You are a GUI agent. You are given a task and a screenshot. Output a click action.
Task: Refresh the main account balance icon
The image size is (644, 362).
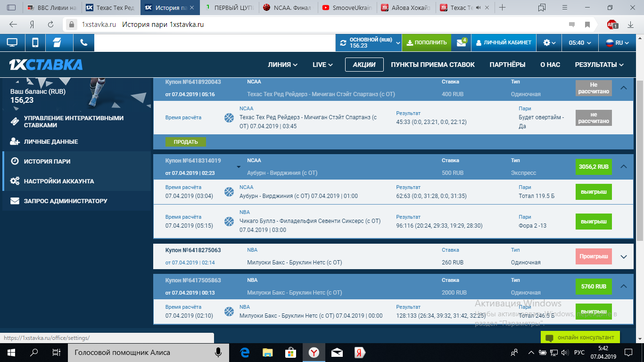343,42
